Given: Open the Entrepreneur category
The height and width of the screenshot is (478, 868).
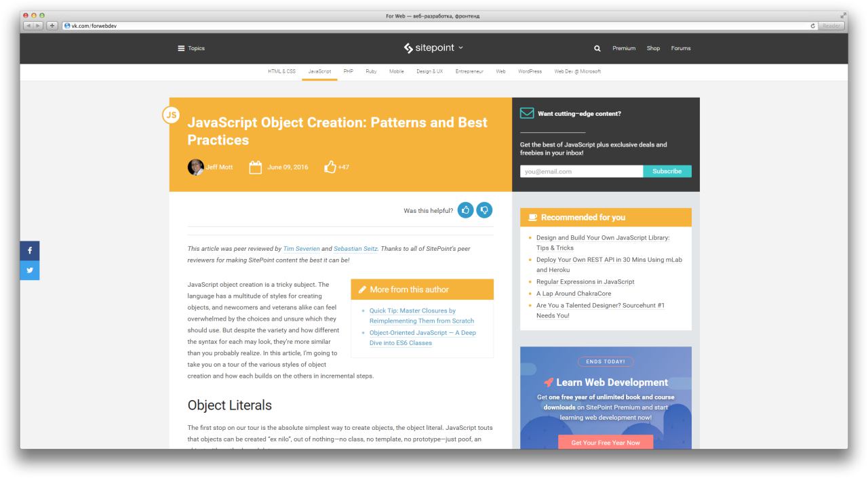Looking at the screenshot, I should [x=469, y=71].
